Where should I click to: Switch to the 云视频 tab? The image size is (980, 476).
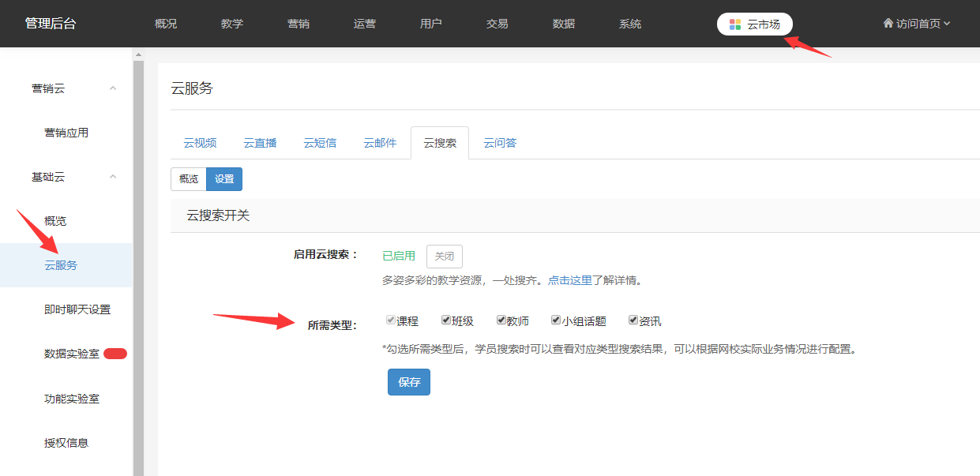200,143
